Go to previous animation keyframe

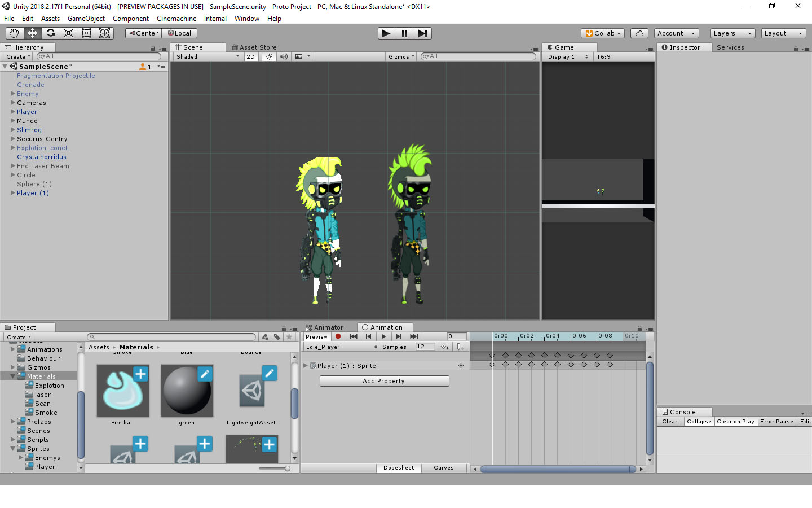coord(369,336)
